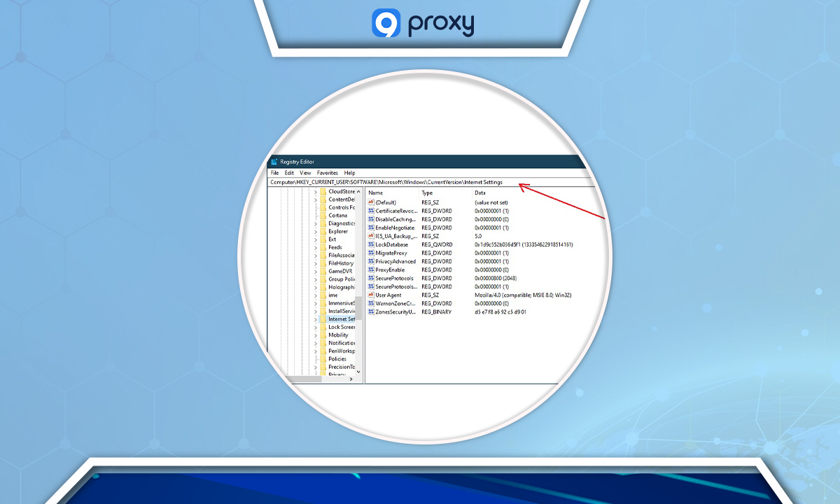The width and height of the screenshot is (840, 504).
Task: Open the File menu
Action: click(274, 173)
